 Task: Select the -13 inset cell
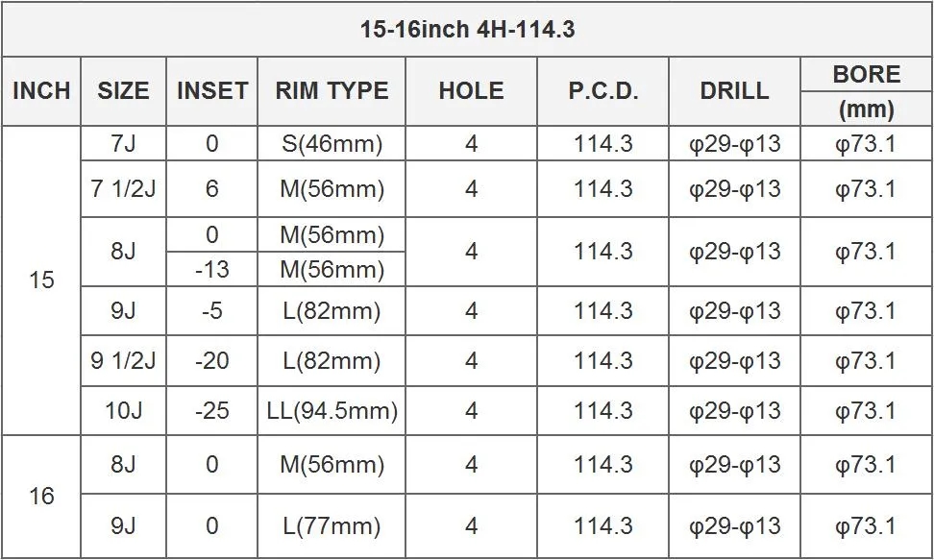pyautogui.click(x=212, y=270)
